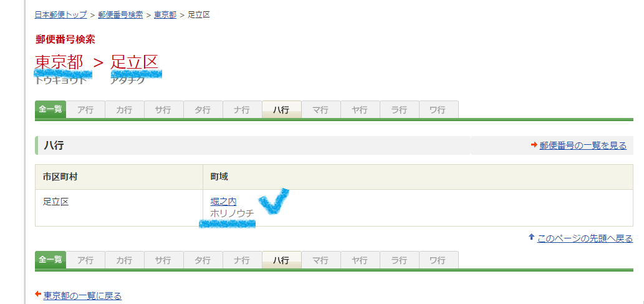
Task: Open the サ行 tab in upper tab row
Action: 164,110
